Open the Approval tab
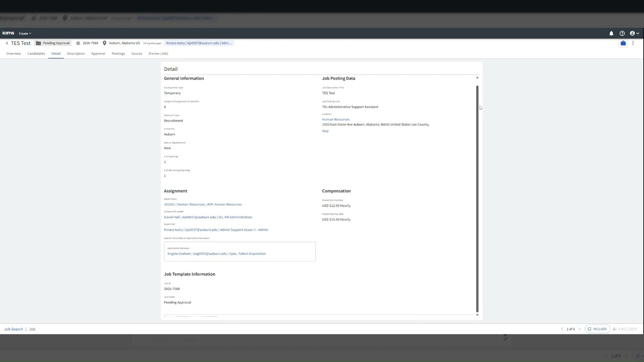Screen dimensions: 644x362 pyautogui.click(x=98, y=53)
